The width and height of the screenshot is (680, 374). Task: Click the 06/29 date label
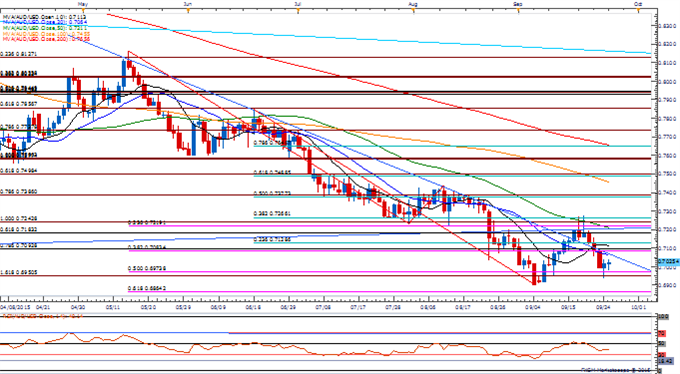288,306
